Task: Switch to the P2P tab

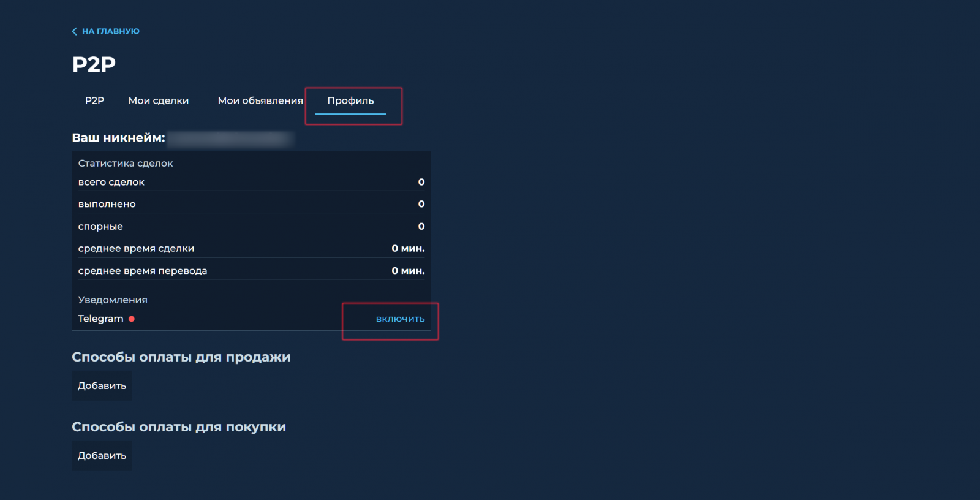Action: [x=94, y=100]
